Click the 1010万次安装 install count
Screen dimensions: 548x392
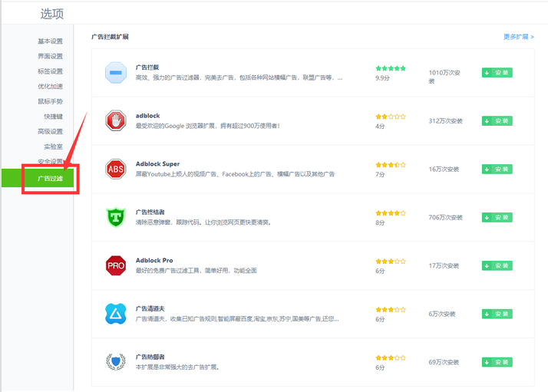pos(444,77)
